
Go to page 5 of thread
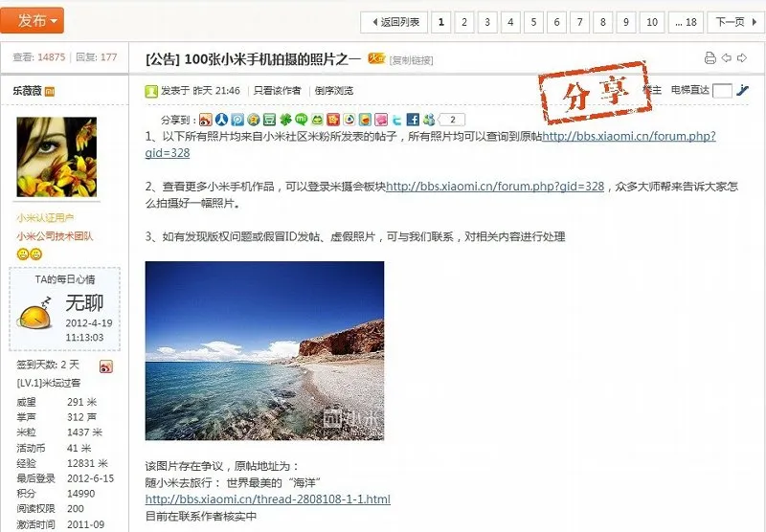tap(533, 22)
